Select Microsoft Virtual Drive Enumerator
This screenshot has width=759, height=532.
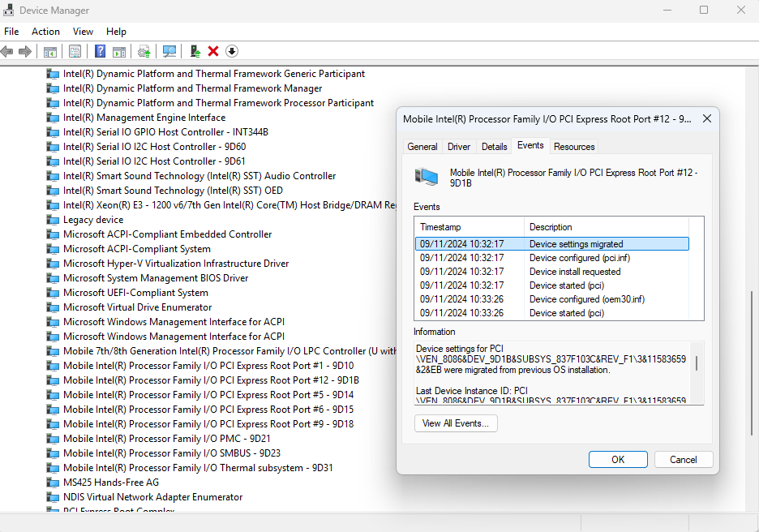[138, 307]
